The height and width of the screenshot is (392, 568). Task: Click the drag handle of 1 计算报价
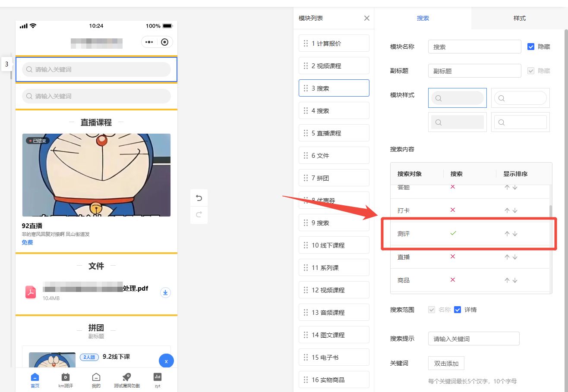(306, 44)
